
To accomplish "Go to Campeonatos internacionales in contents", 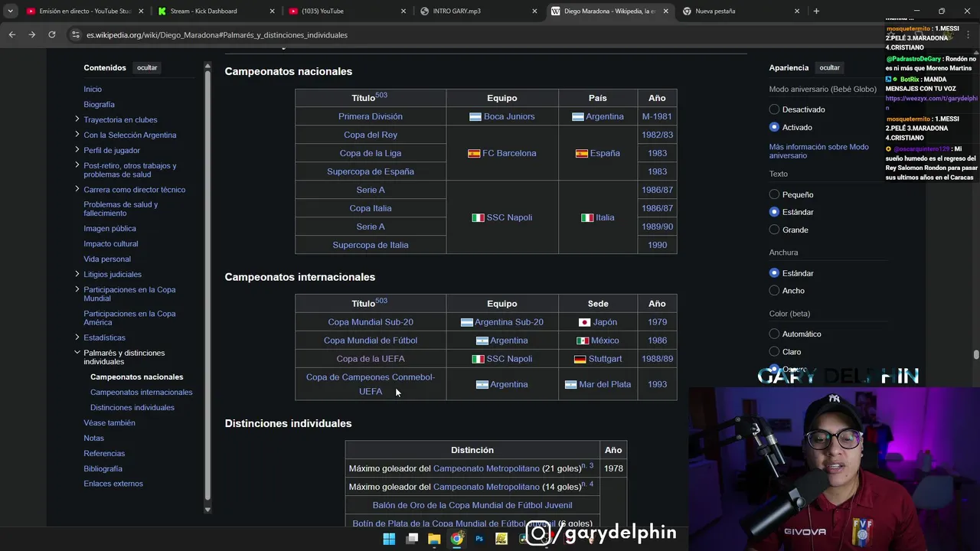I will pos(142,392).
